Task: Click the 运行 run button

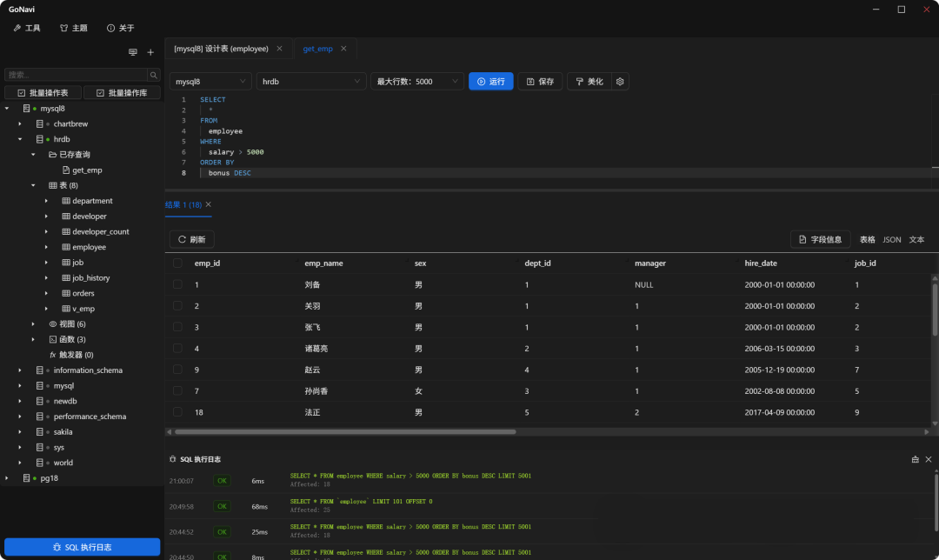Action: pos(490,82)
